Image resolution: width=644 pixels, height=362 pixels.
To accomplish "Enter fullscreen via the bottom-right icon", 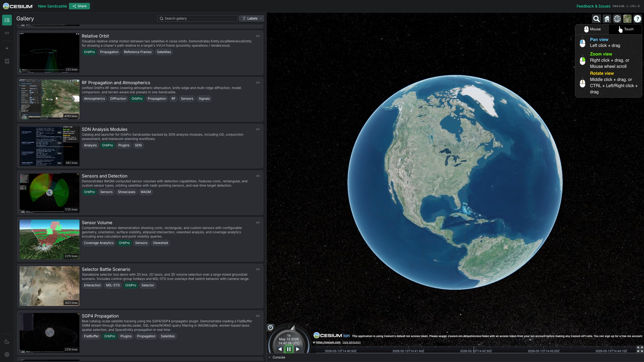I will tap(640, 349).
